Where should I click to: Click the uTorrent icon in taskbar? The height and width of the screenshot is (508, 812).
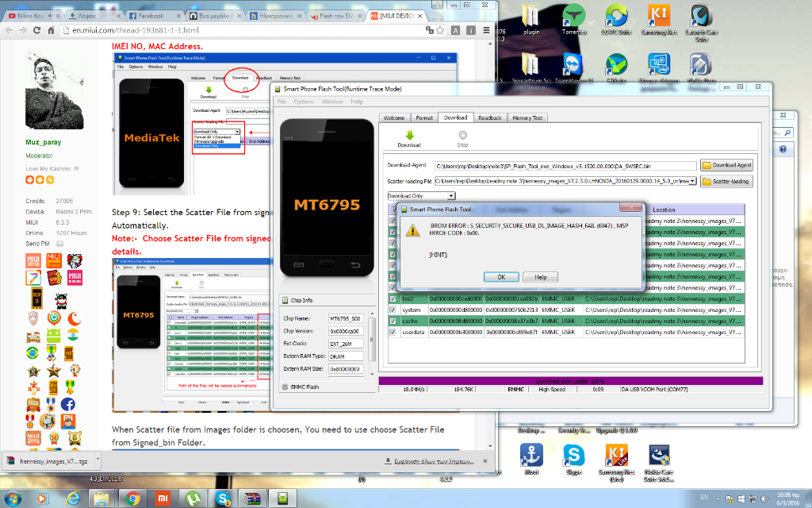point(193,498)
